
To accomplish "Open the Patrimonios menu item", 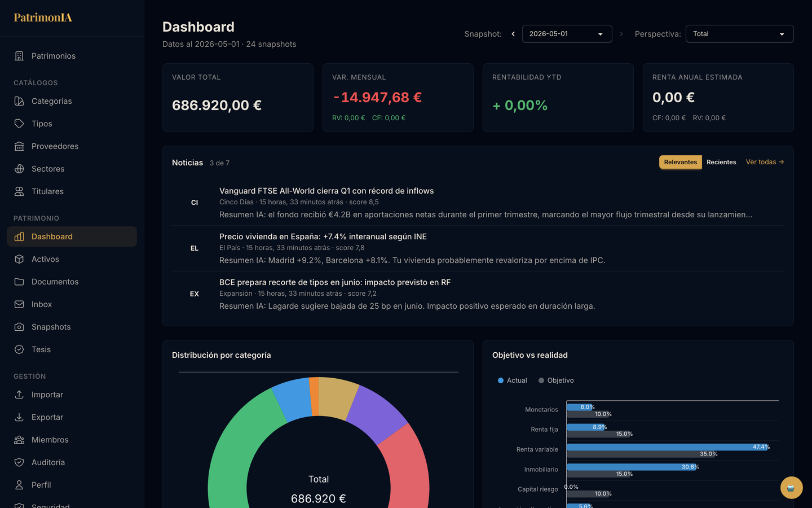I will click(x=72, y=56).
